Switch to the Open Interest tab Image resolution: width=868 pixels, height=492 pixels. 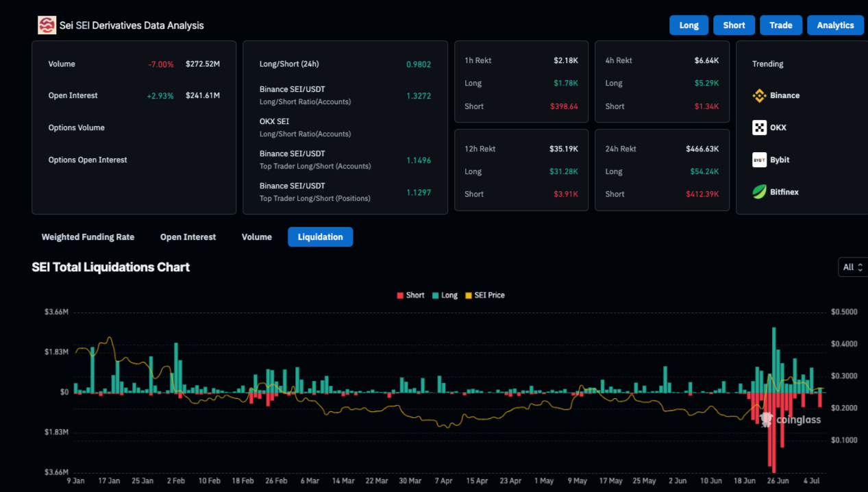[x=188, y=237]
